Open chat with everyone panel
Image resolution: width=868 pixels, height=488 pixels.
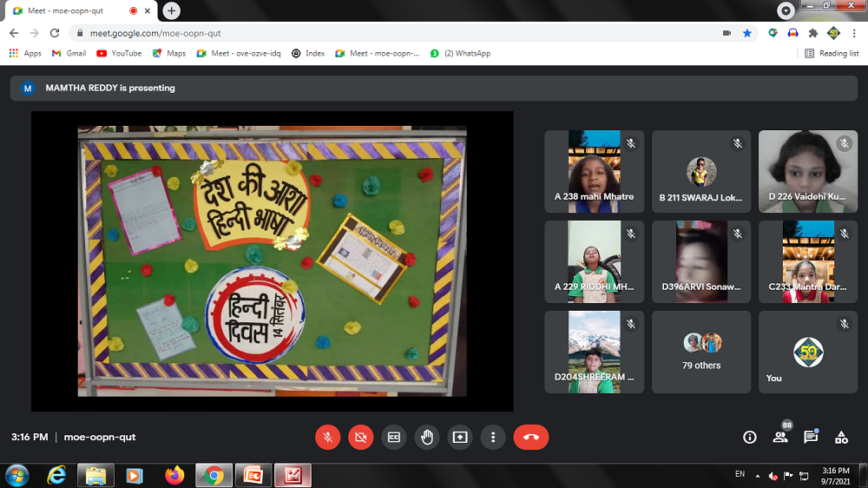(811, 438)
